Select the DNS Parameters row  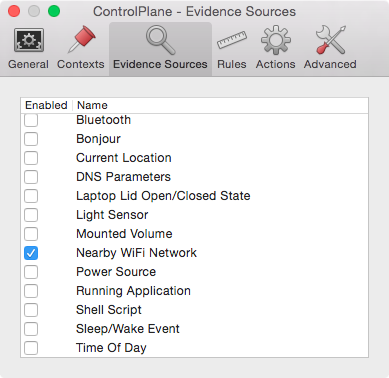(x=194, y=177)
